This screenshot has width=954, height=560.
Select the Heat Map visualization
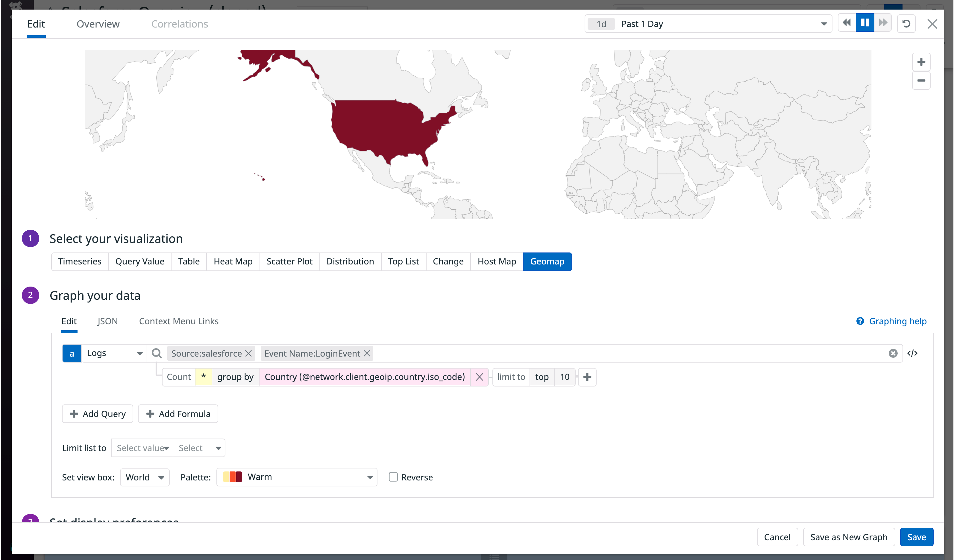coord(233,261)
